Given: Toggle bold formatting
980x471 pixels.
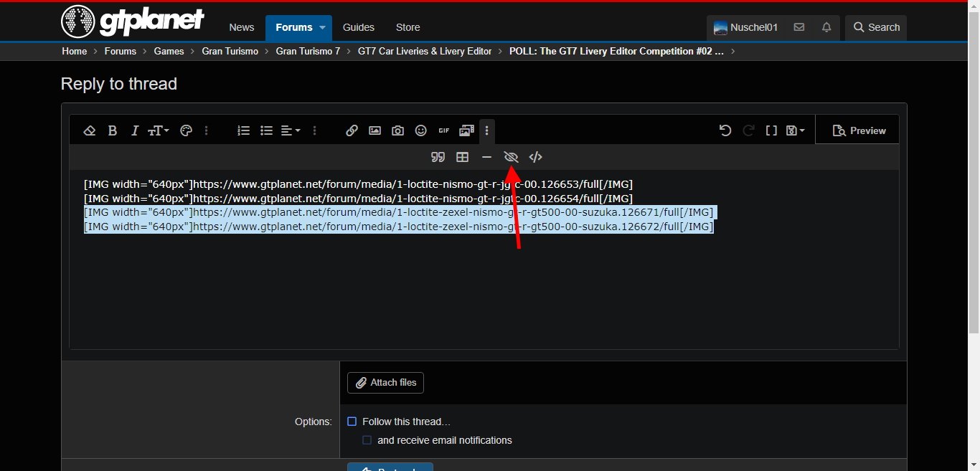Looking at the screenshot, I should (x=113, y=130).
